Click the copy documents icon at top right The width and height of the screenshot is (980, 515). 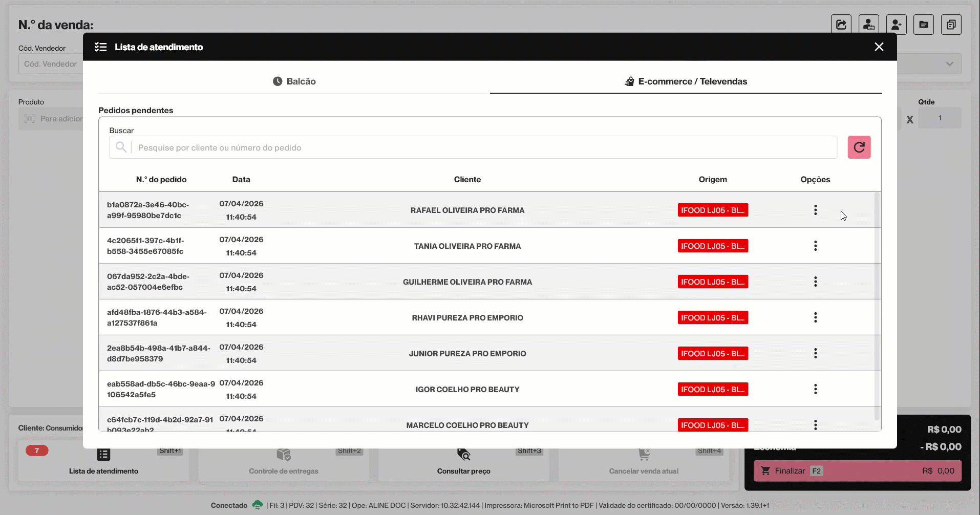click(x=951, y=25)
